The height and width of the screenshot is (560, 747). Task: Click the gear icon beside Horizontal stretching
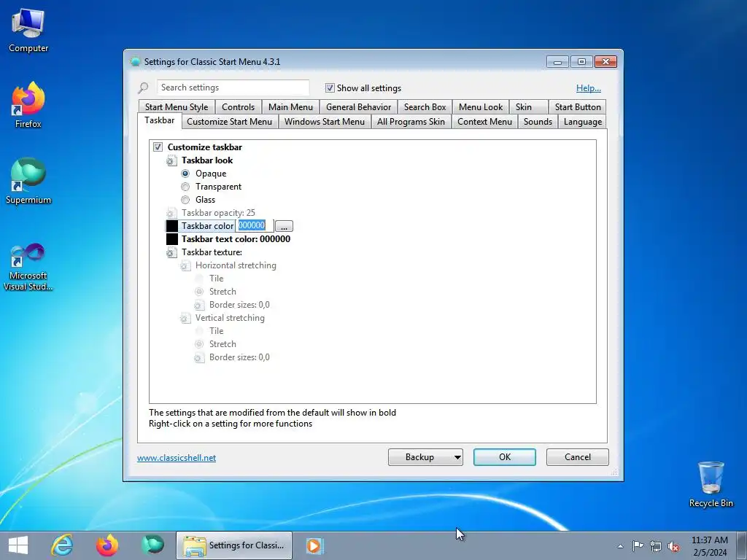tap(185, 265)
